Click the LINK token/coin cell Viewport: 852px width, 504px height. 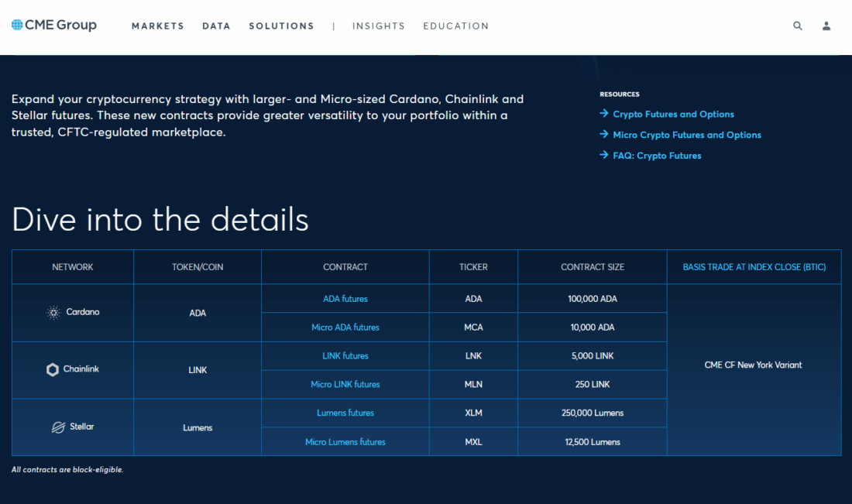(198, 370)
